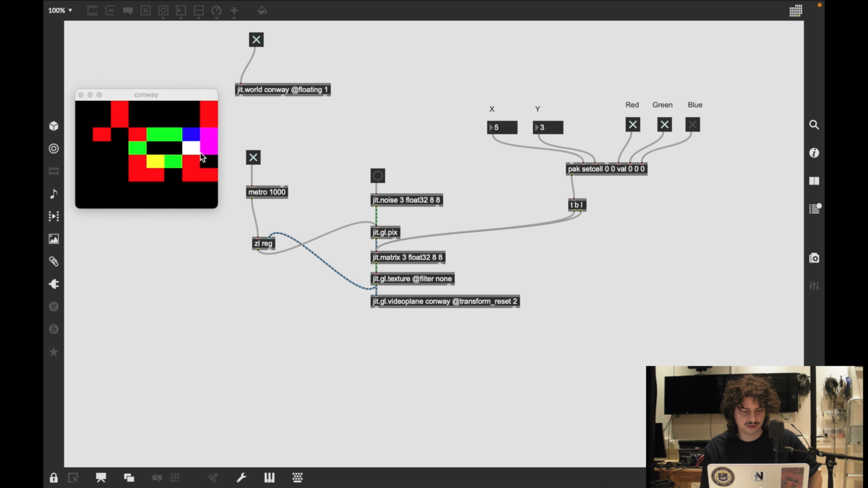This screenshot has height=488, width=868.
Task: Open the plug-ins browser in left sidebar
Action: [x=54, y=284]
